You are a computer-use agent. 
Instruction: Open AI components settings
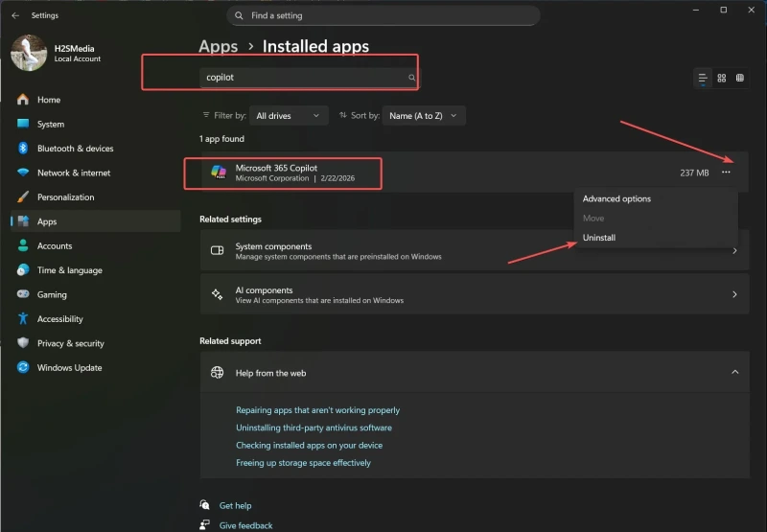474,295
